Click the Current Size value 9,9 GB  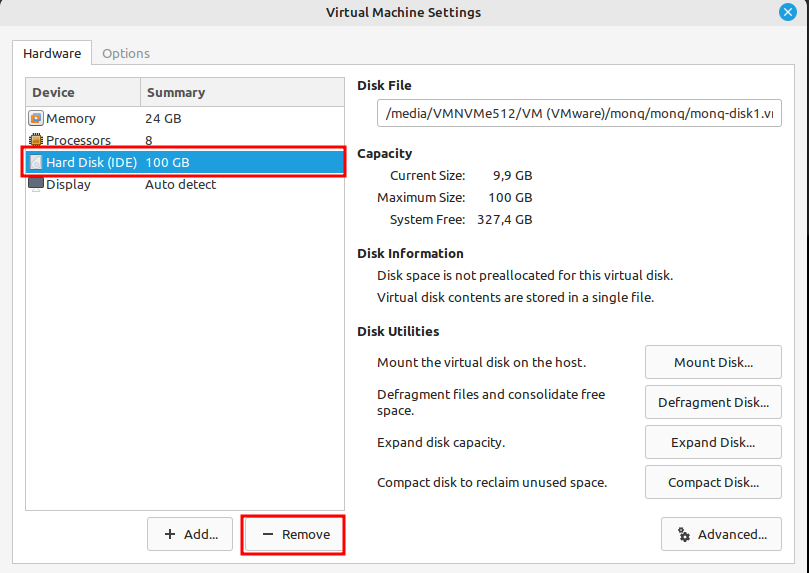pos(512,175)
